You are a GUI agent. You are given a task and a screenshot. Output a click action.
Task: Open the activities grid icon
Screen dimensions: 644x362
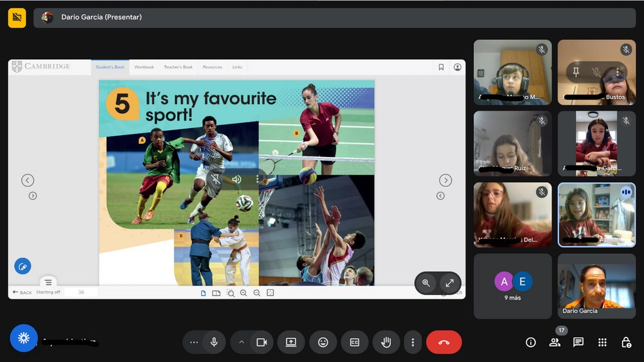click(602, 342)
